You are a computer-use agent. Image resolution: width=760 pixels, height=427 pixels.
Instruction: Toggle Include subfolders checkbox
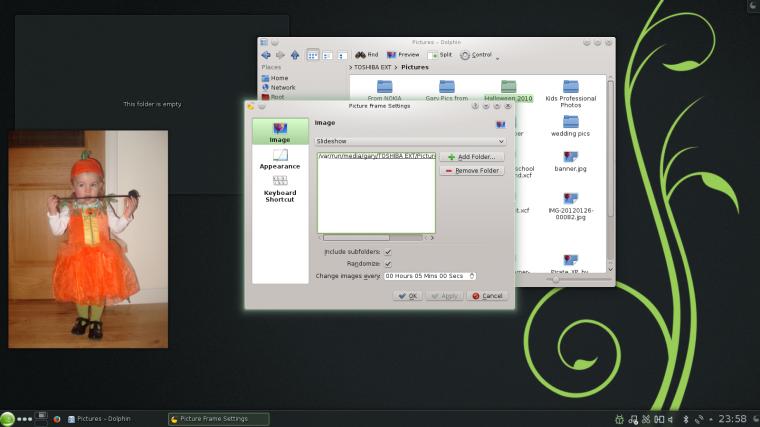[x=388, y=252]
